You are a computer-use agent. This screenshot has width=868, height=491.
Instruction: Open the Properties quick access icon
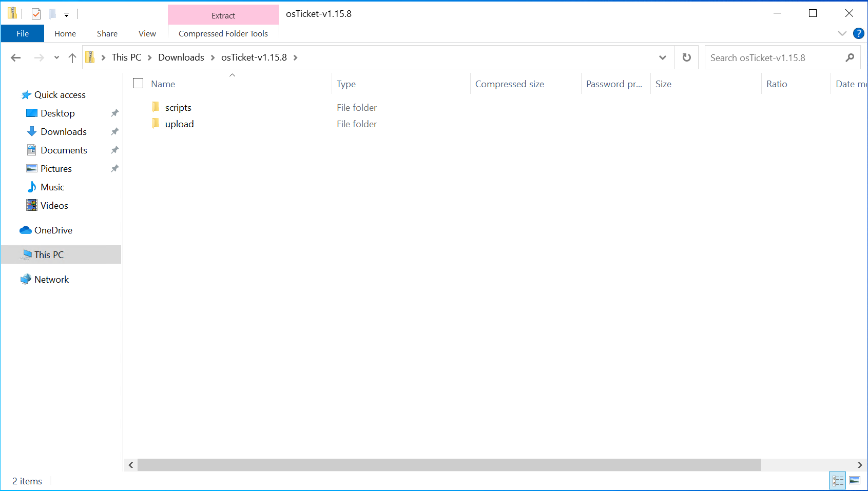point(36,13)
